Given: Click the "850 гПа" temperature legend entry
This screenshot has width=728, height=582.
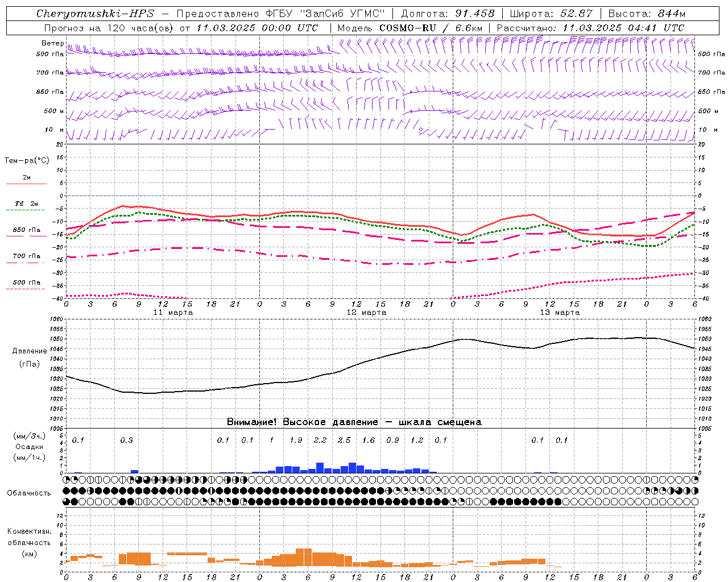Looking at the screenshot, I should 26,230.
